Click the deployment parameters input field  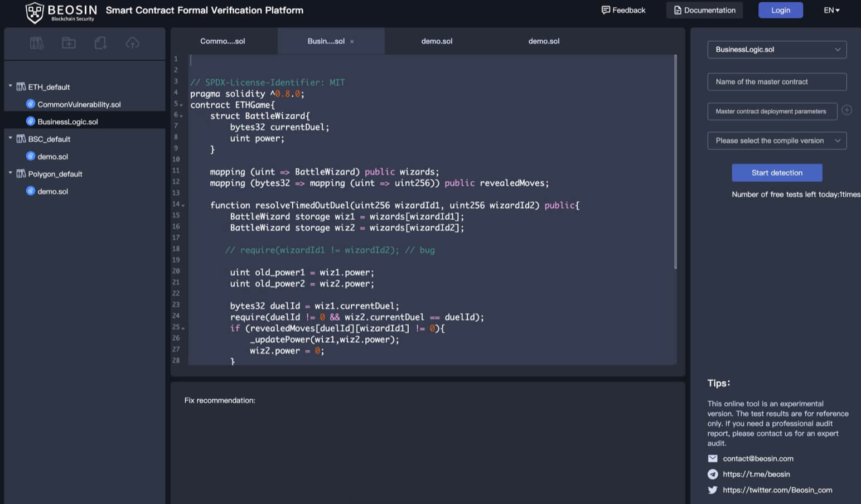click(x=772, y=112)
